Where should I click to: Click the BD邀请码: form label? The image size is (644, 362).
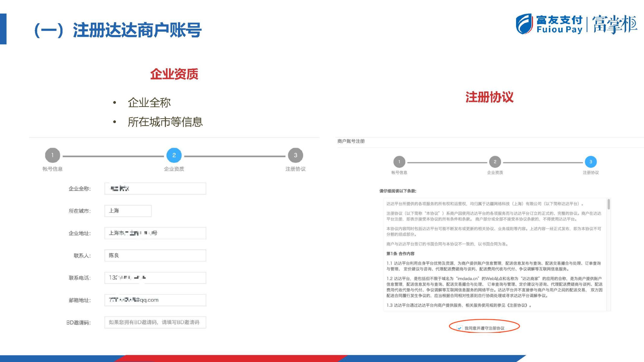(78, 323)
